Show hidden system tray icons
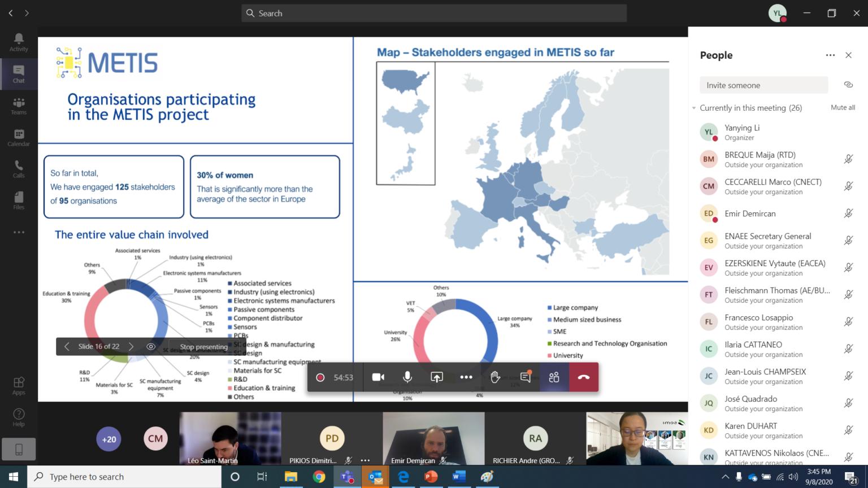The height and width of the screenshot is (488, 868). click(x=726, y=477)
